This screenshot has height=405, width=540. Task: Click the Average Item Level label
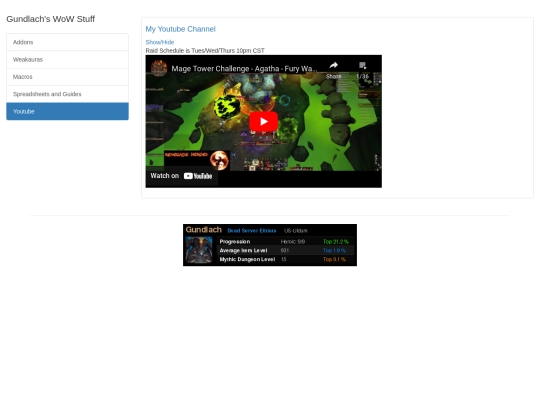pyautogui.click(x=243, y=250)
